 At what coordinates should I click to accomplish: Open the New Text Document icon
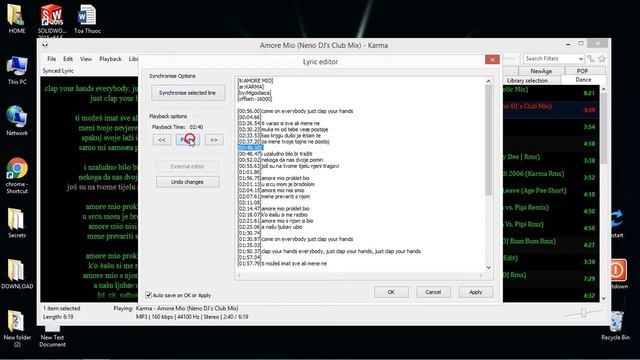point(52,336)
